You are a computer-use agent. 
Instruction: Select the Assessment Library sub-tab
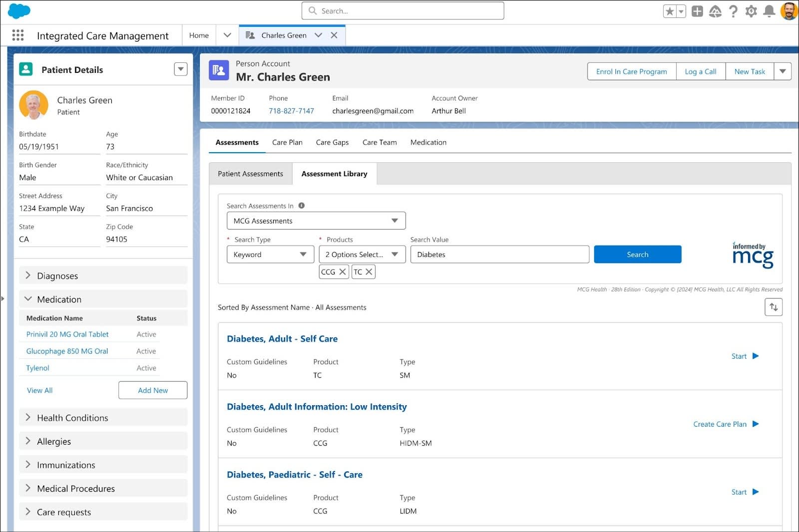coord(335,174)
